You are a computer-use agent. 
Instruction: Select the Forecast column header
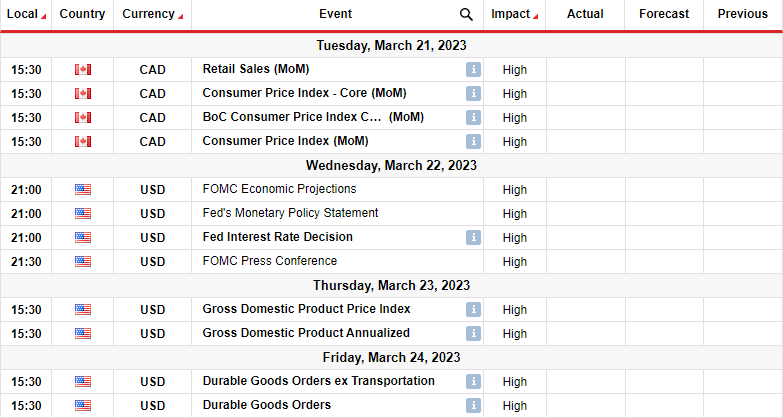(664, 14)
